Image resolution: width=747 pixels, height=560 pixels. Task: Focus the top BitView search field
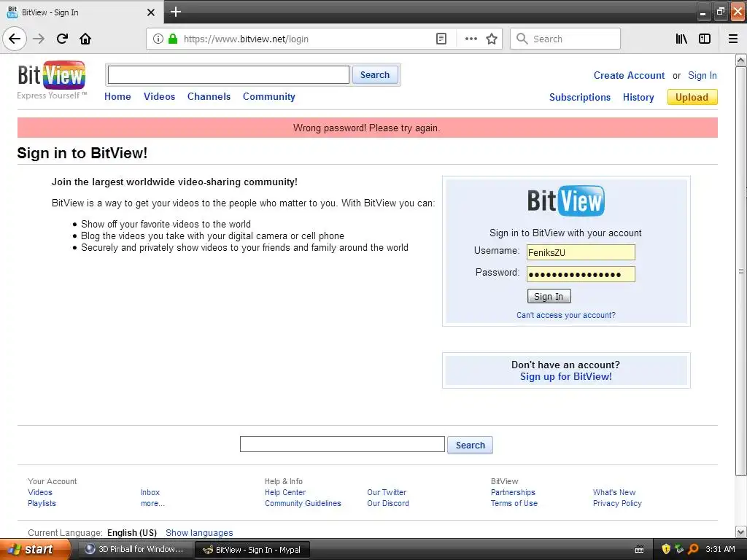click(x=228, y=75)
